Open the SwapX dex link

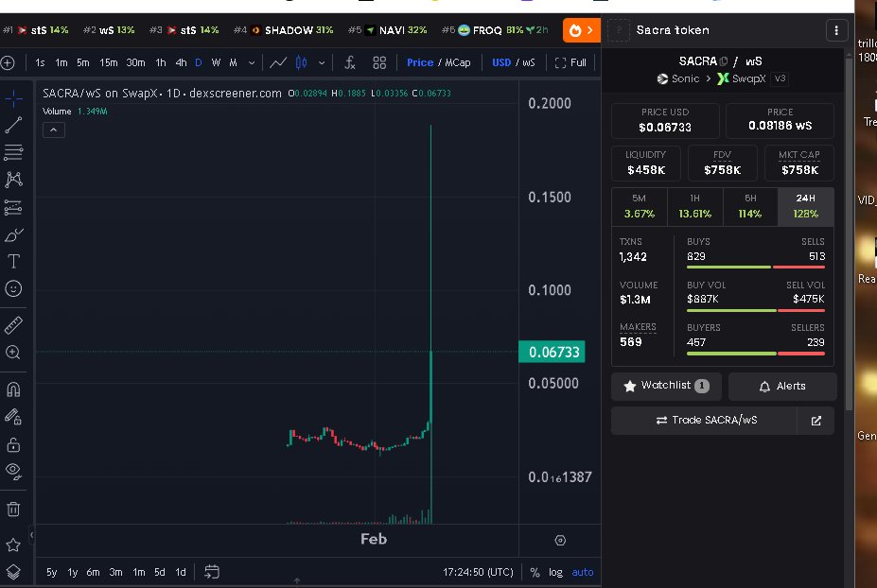tap(741, 78)
